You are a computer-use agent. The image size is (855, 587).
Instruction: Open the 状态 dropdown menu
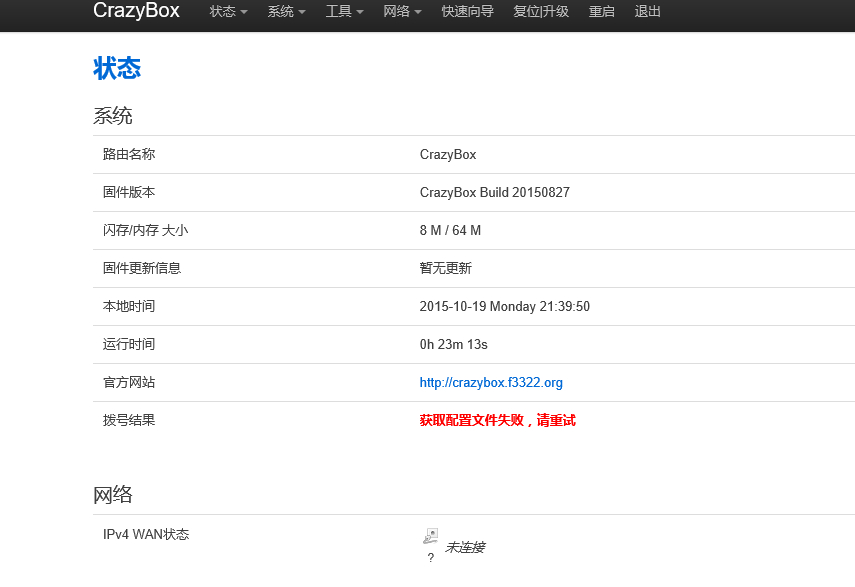(x=228, y=11)
